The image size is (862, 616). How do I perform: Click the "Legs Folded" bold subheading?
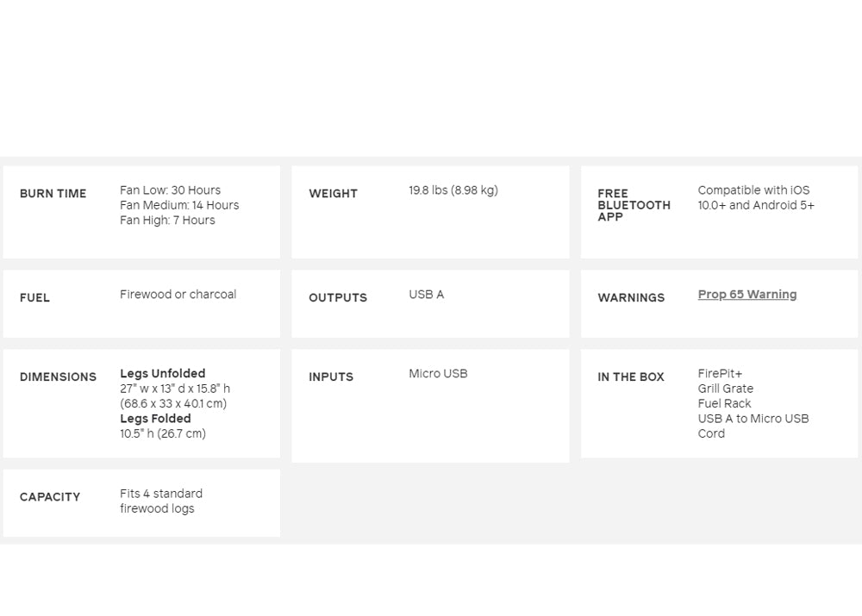[155, 419]
